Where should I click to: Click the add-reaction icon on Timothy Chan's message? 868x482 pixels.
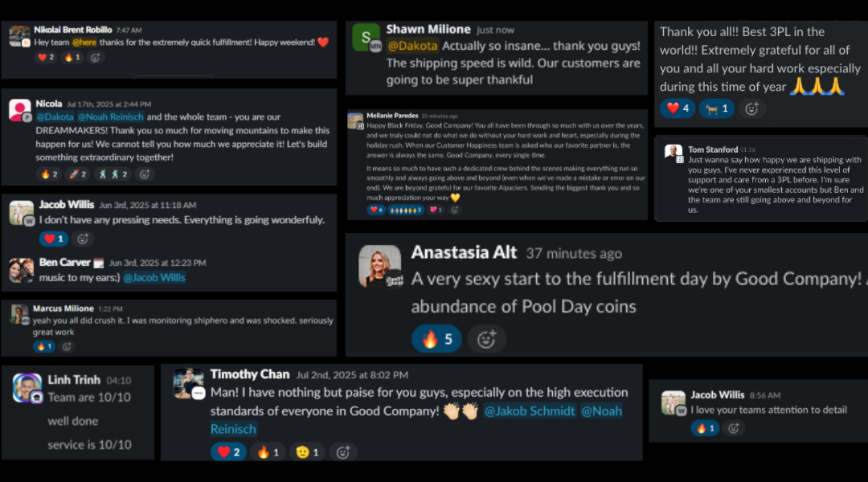coord(343,451)
